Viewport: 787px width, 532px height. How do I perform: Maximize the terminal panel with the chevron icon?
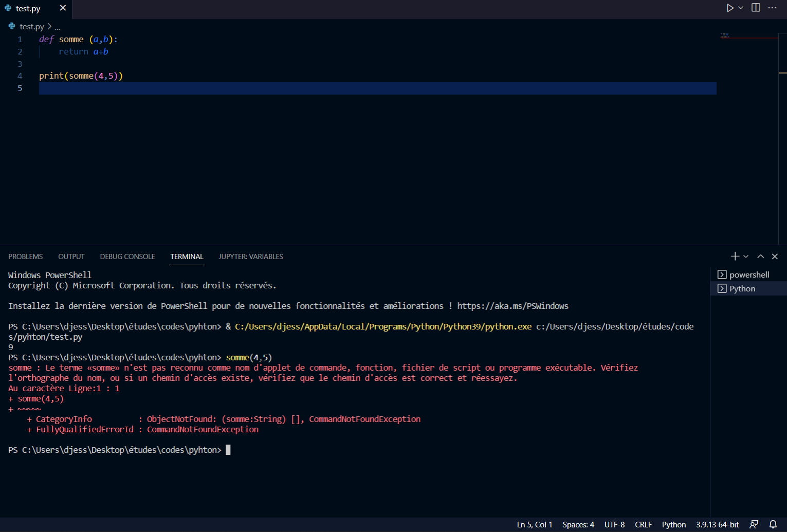coord(760,256)
